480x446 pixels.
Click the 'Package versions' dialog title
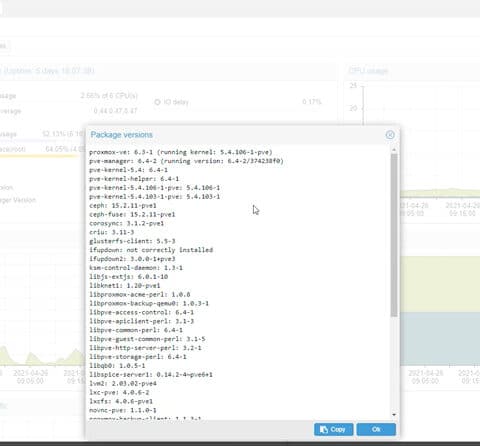click(x=121, y=135)
